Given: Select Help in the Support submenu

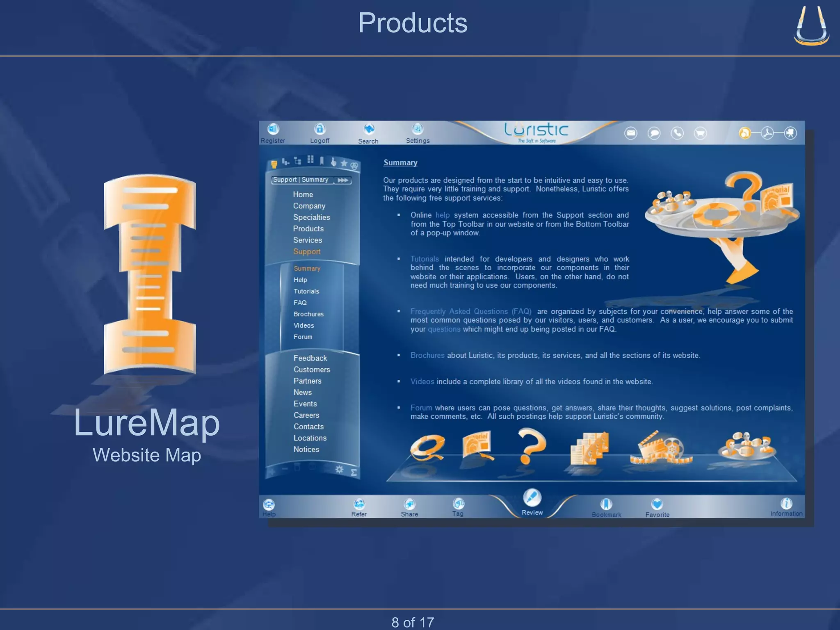Looking at the screenshot, I should [x=300, y=280].
